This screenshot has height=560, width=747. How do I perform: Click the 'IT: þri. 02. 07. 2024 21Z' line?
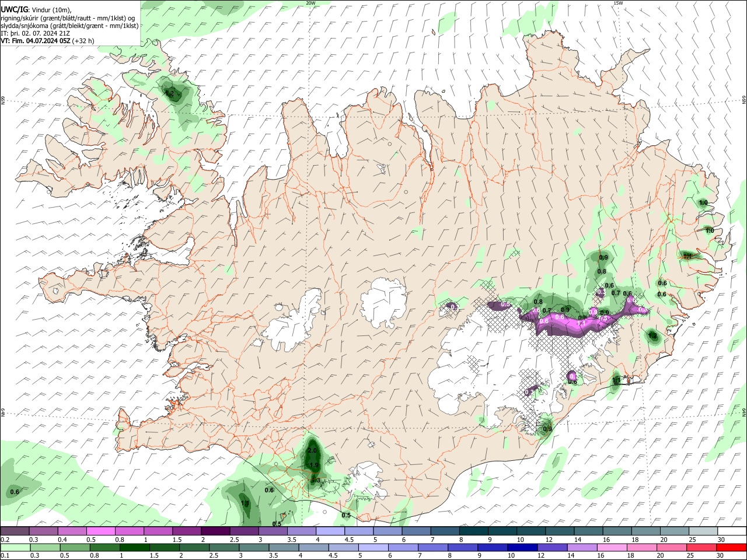pos(36,33)
